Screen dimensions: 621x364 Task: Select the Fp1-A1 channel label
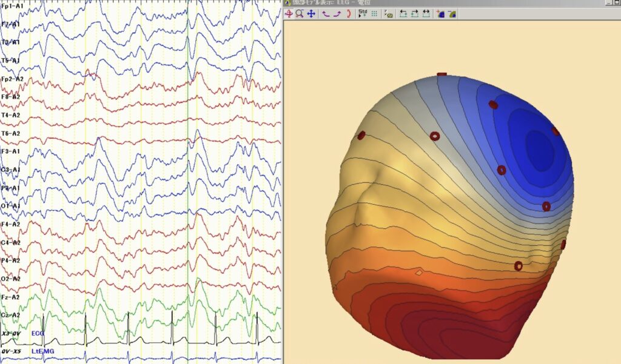point(12,6)
